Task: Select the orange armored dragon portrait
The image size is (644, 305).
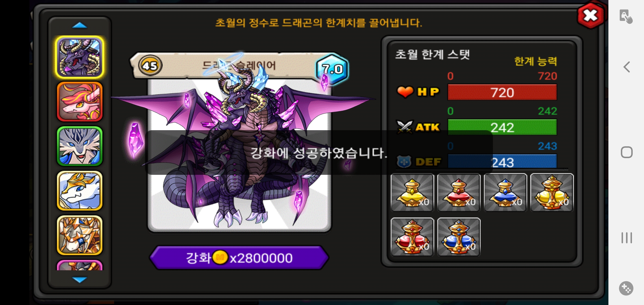Action: click(x=80, y=235)
